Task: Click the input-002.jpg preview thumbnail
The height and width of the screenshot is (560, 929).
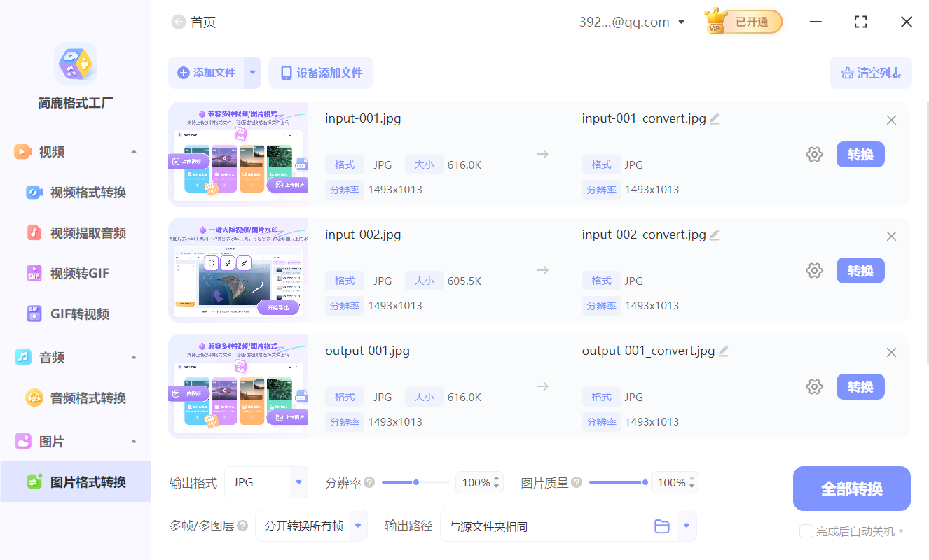Action: click(x=238, y=270)
